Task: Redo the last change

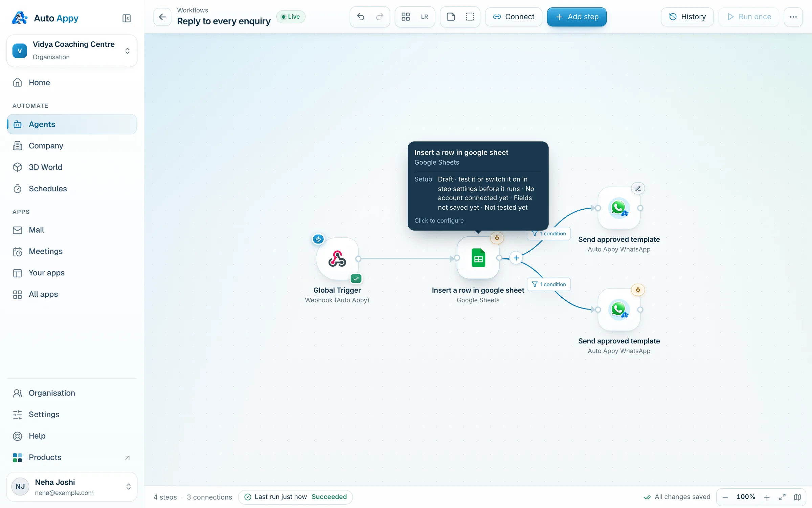Action: (x=380, y=17)
